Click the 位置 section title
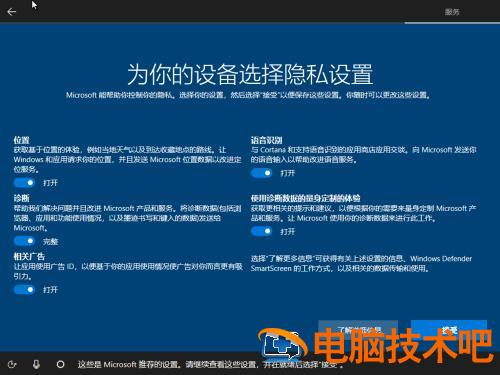 pyautogui.click(x=21, y=140)
